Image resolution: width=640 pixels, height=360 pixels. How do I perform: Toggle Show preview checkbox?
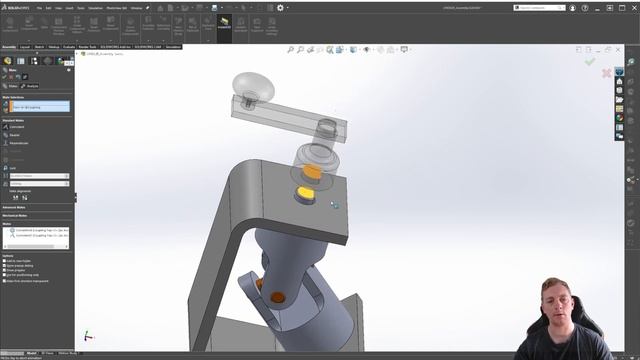click(4, 270)
